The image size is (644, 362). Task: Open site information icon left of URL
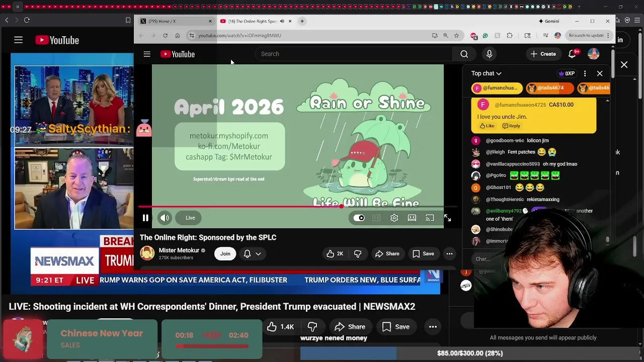[191, 36]
